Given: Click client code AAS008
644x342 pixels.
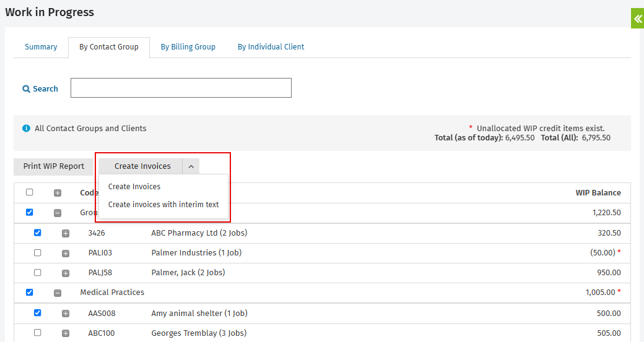Looking at the screenshot, I should point(102,314).
